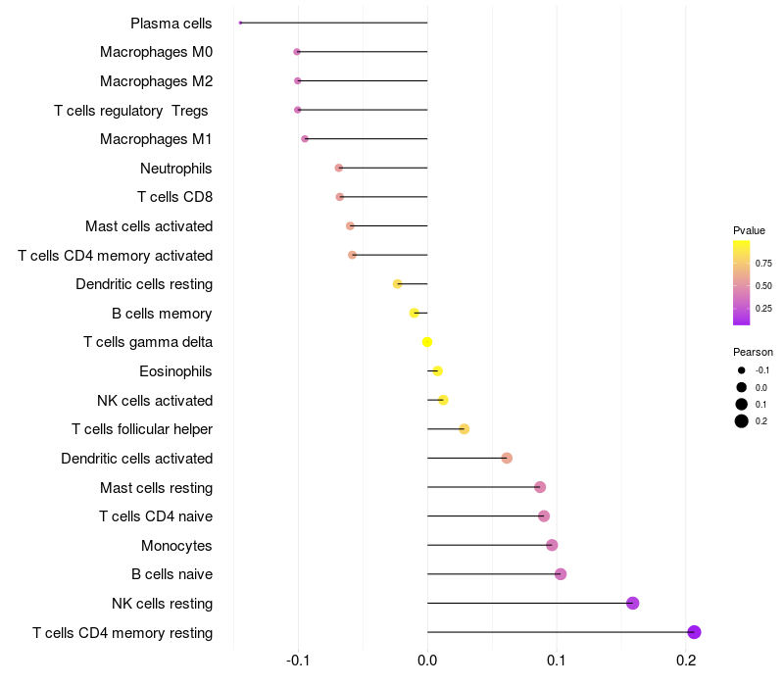Click the Pearson -0.1 legend circle
Image resolution: width=784 pixels, height=686 pixels.
tap(742, 370)
